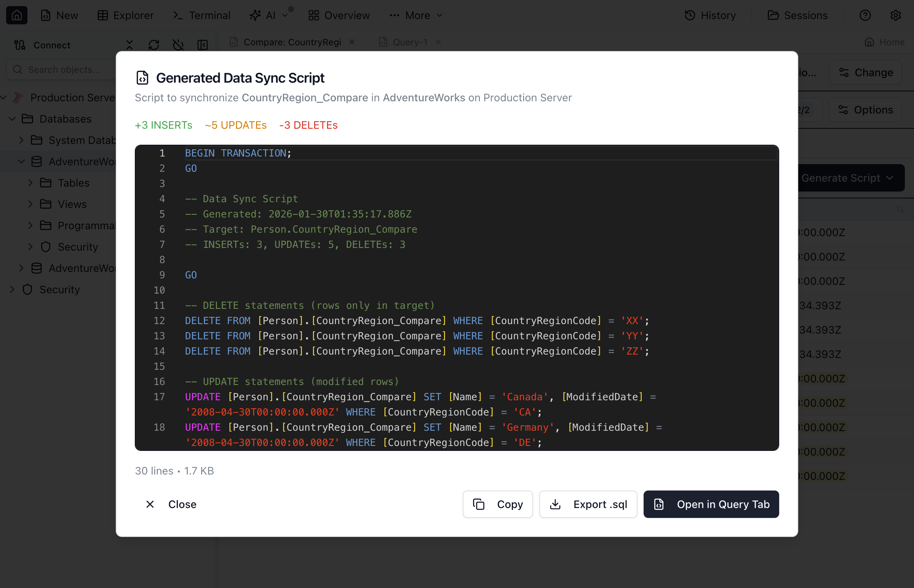This screenshot has height=588, width=914.
Task: Open the Sessions panel
Action: 797,15
